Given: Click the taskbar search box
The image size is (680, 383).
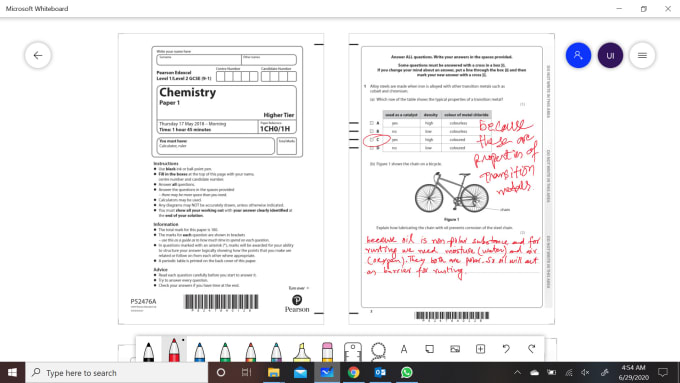Looking at the screenshot, I should click(x=117, y=373).
